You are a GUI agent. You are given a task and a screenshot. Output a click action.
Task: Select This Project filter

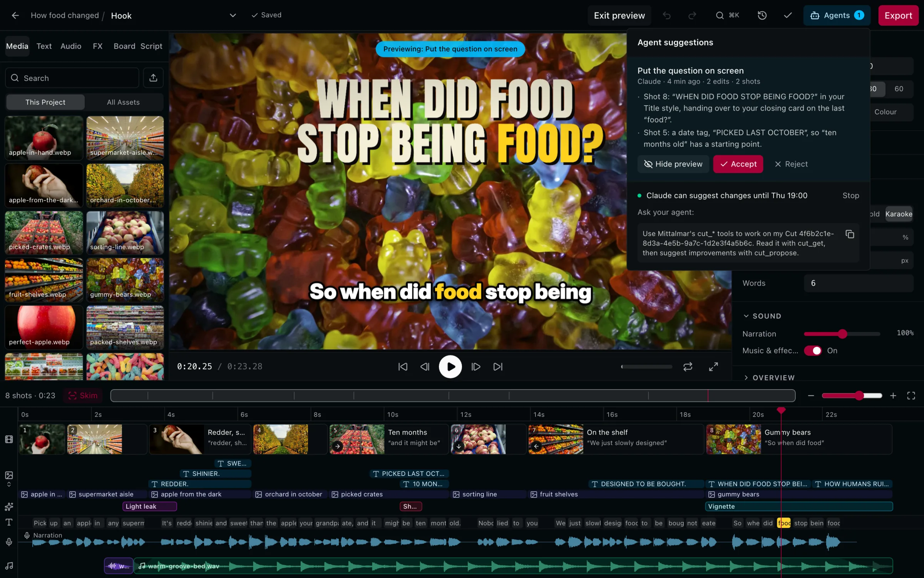pyautogui.click(x=45, y=102)
